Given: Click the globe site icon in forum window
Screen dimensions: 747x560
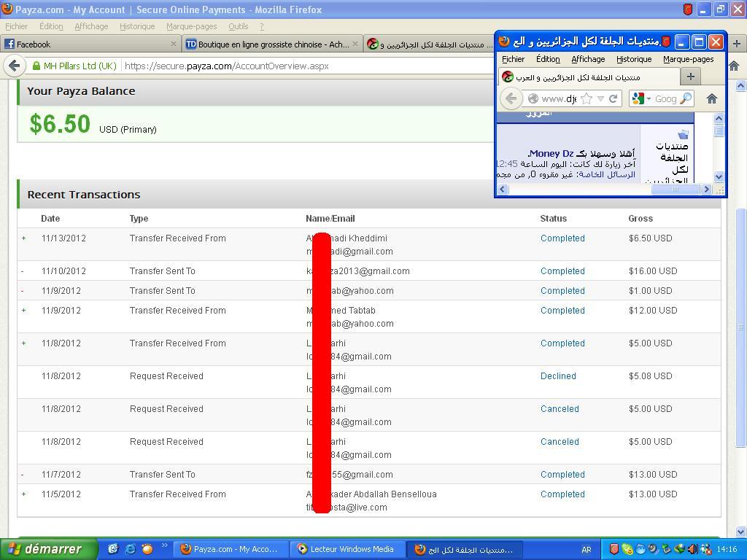Looking at the screenshot, I should tap(533, 98).
